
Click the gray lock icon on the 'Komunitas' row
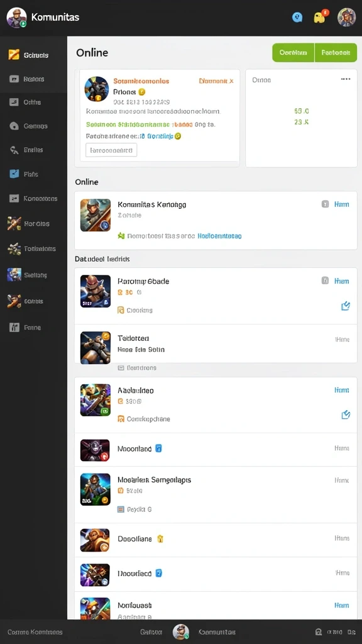click(x=325, y=204)
